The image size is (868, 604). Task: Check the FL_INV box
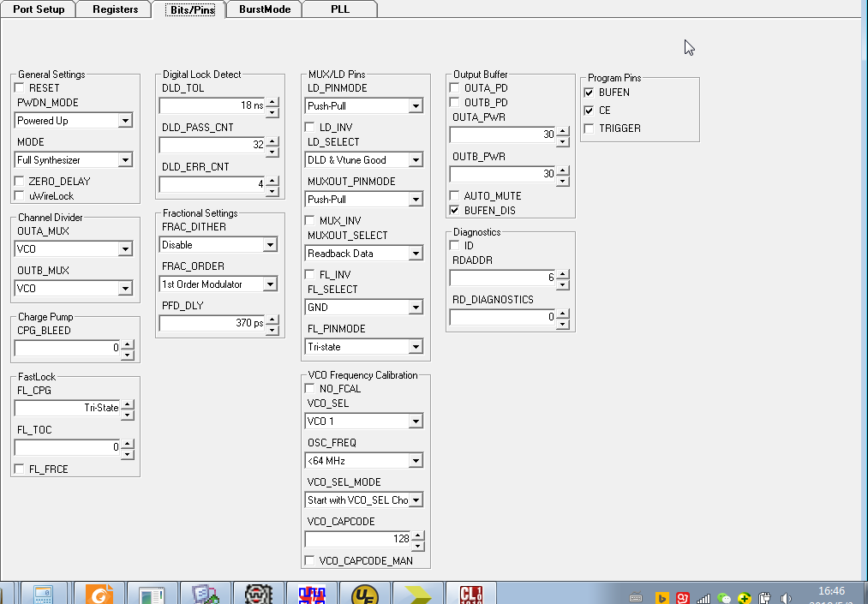[310, 275]
